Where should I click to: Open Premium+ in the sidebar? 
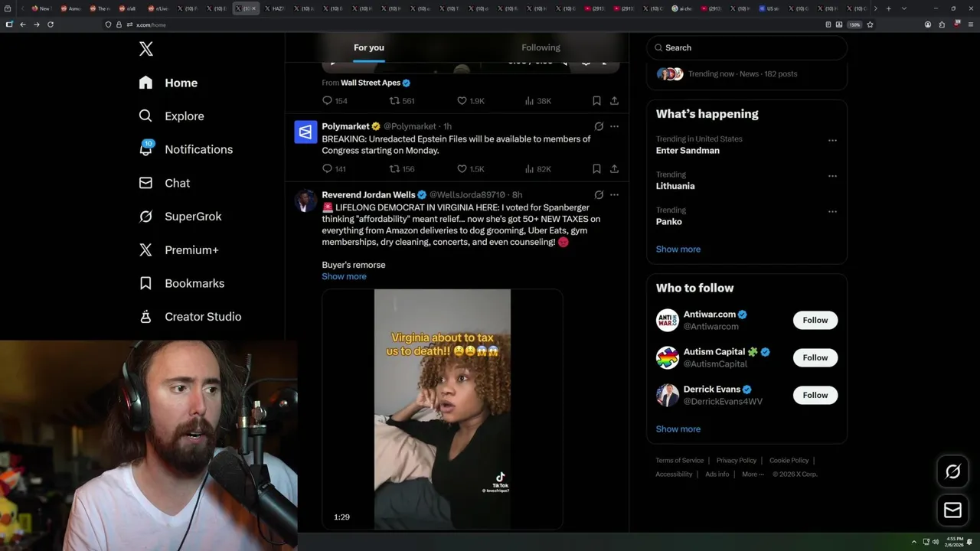click(x=179, y=249)
